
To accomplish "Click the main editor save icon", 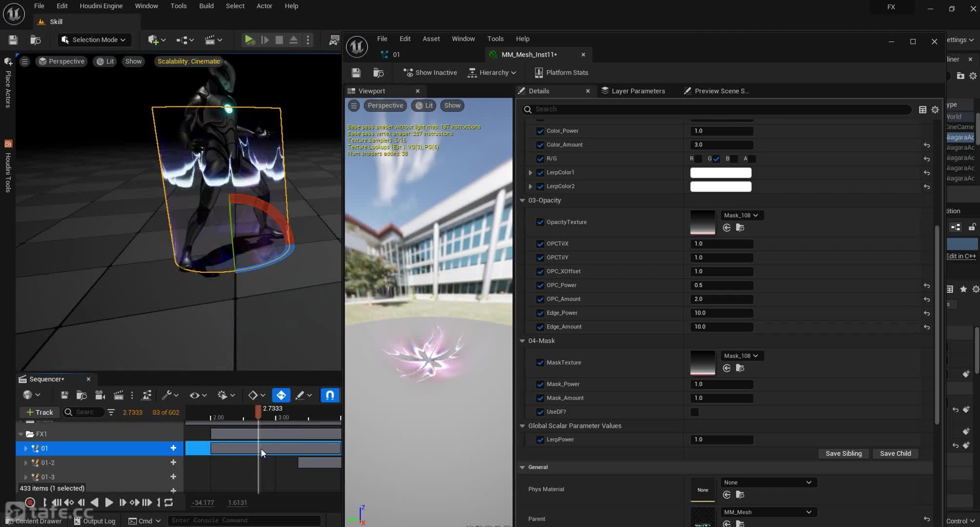I will pos(13,40).
